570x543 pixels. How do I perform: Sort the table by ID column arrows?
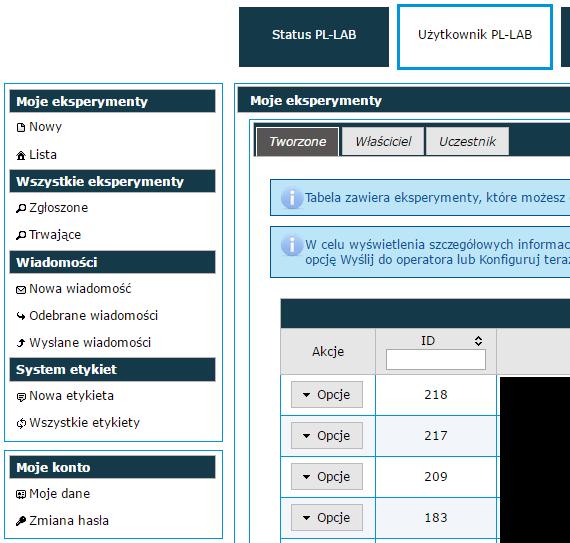pyautogui.click(x=478, y=341)
